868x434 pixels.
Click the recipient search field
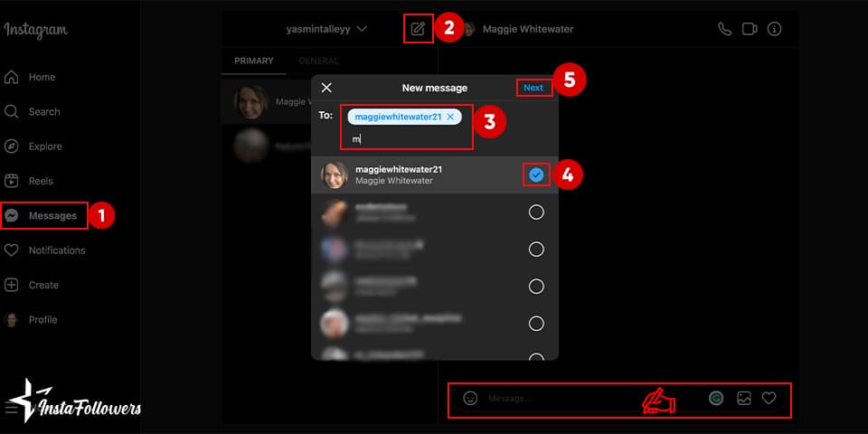(407, 139)
